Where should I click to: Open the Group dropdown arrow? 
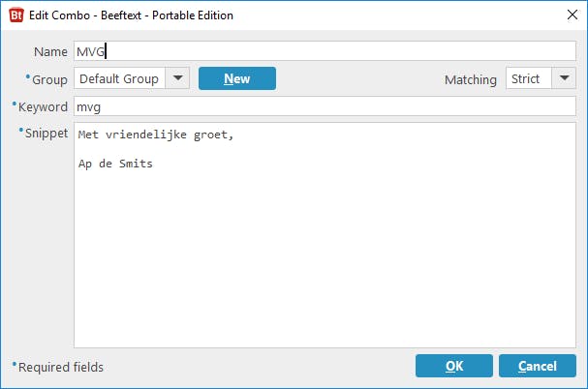(177, 78)
